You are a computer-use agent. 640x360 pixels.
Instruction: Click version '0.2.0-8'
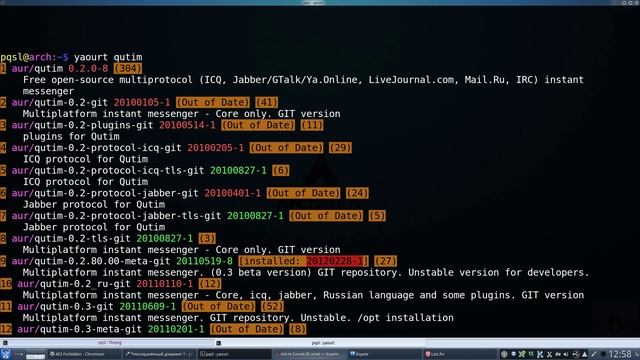click(88, 69)
